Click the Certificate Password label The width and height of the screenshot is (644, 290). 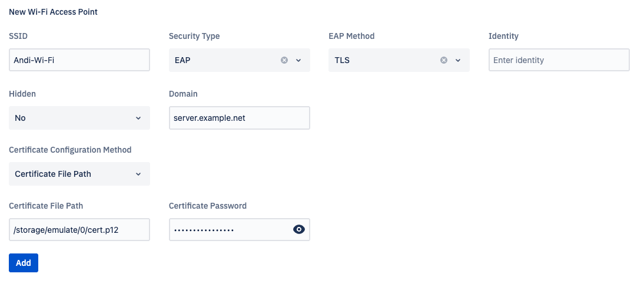coord(208,206)
